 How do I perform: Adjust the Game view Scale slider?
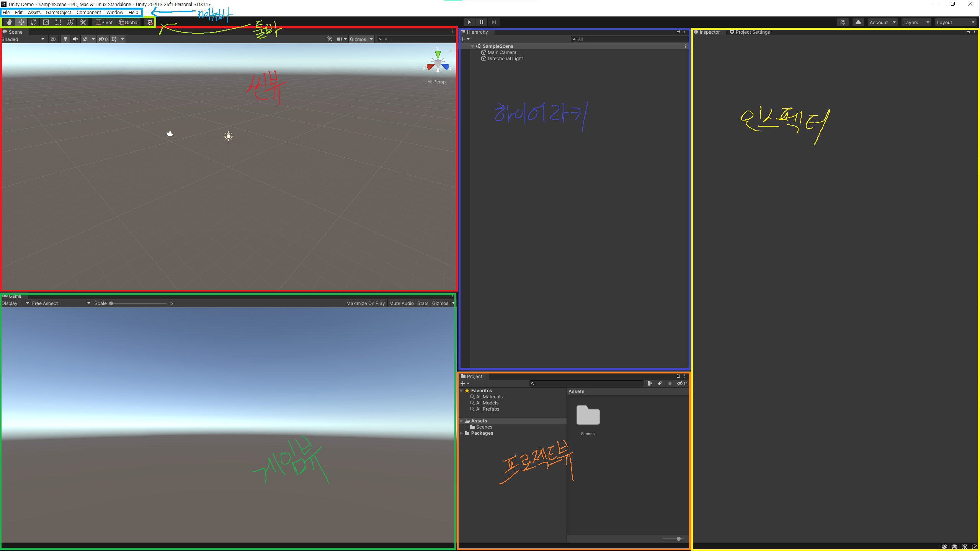click(x=138, y=303)
